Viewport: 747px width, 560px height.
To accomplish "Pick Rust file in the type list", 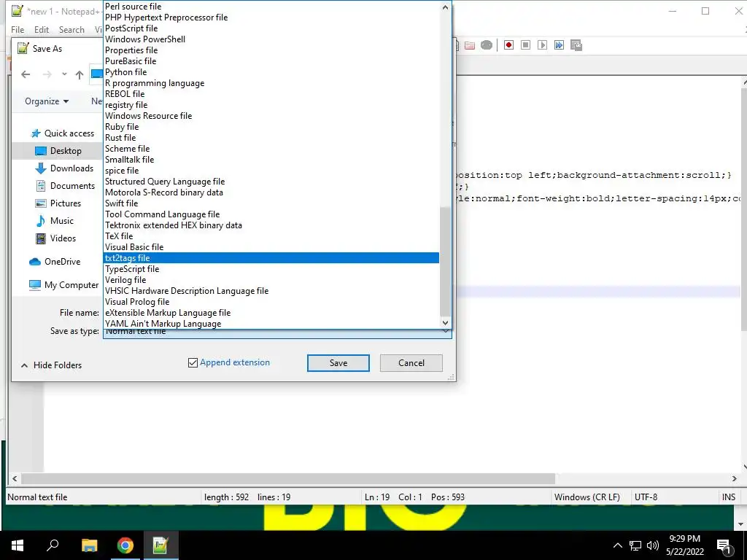I will tap(271, 138).
